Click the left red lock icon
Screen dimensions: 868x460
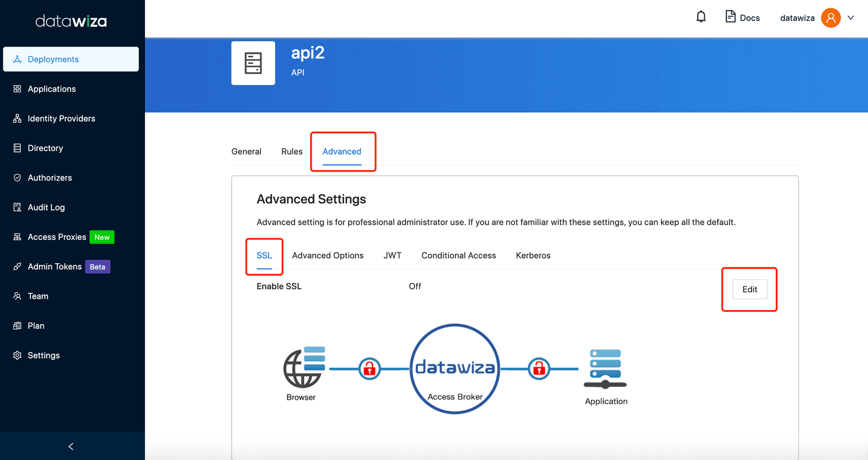point(369,369)
